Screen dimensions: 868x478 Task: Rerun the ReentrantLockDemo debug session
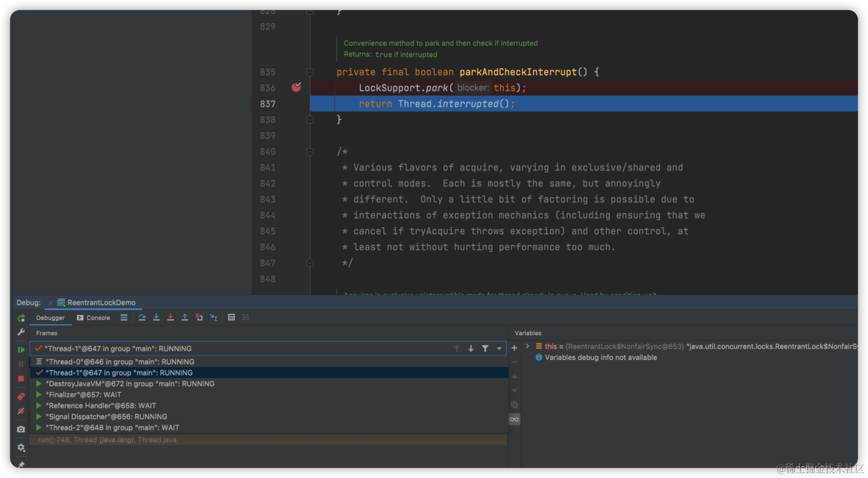21,318
